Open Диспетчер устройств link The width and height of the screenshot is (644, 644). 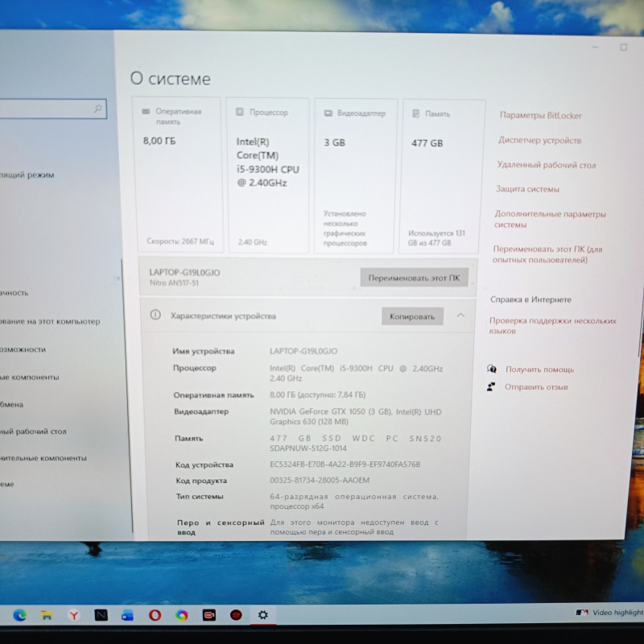(539, 140)
